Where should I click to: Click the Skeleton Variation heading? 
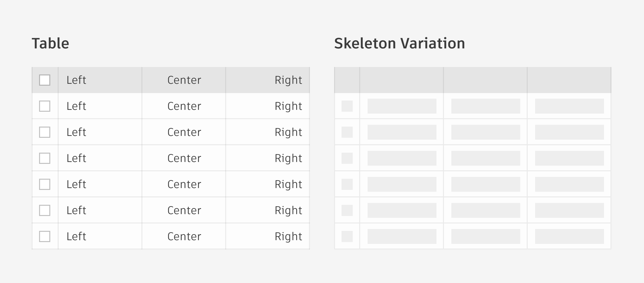(399, 43)
